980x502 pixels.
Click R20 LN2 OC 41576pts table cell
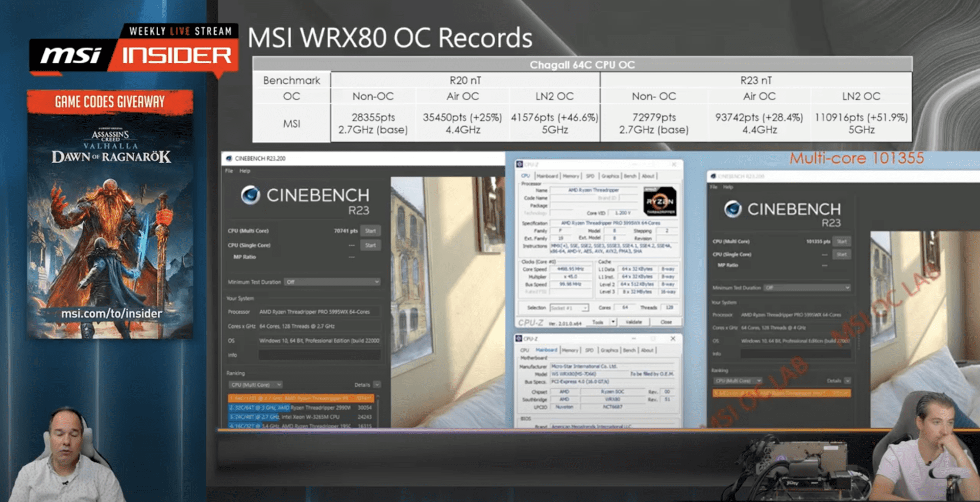pos(554,123)
